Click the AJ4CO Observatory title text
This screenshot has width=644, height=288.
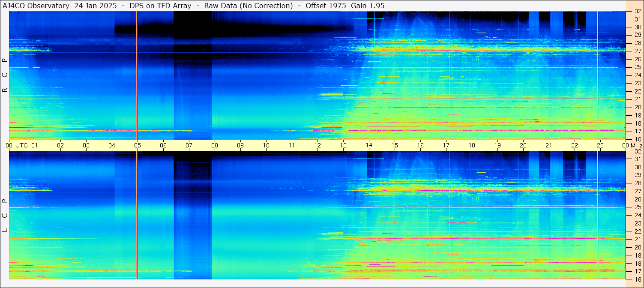pyautogui.click(x=36, y=6)
